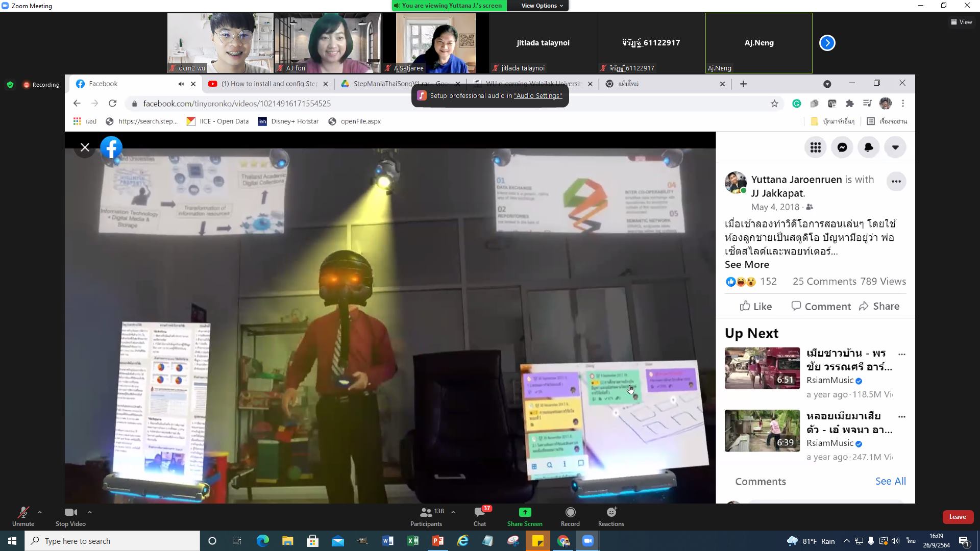Open openFile.aspx bookmark

coord(355,121)
